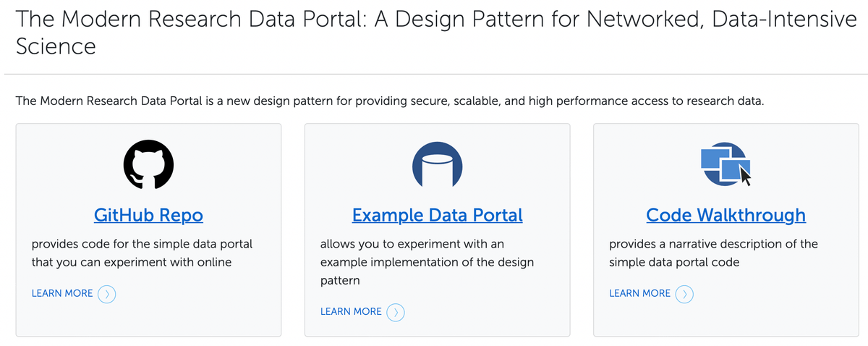This screenshot has height=346, width=868.
Task: Open the Code Walkthrough title link
Action: pos(726,215)
